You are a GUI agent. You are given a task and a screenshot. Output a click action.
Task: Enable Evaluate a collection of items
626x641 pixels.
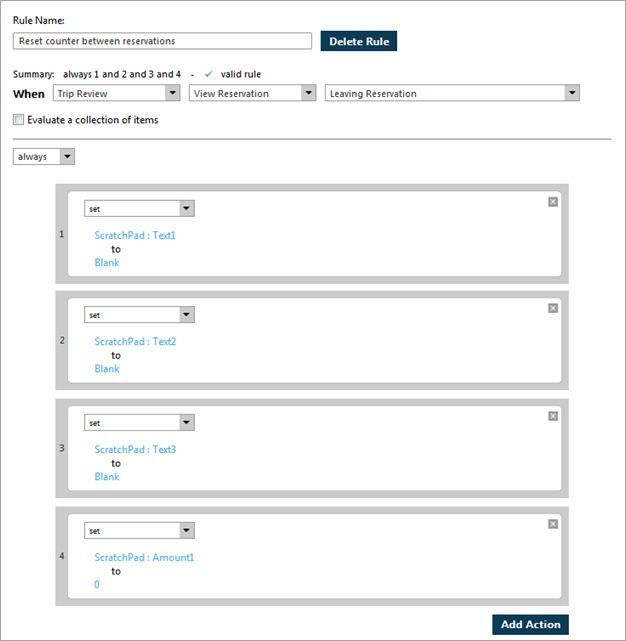pyautogui.click(x=18, y=119)
